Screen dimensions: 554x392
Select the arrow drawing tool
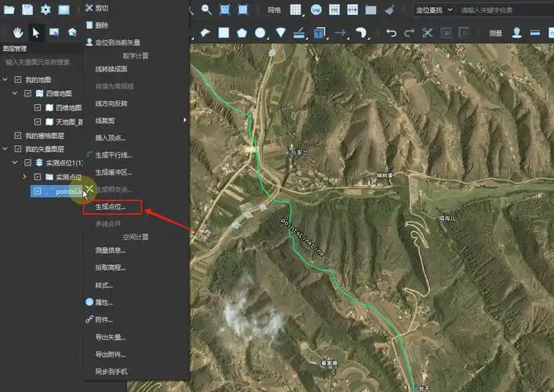click(x=340, y=33)
